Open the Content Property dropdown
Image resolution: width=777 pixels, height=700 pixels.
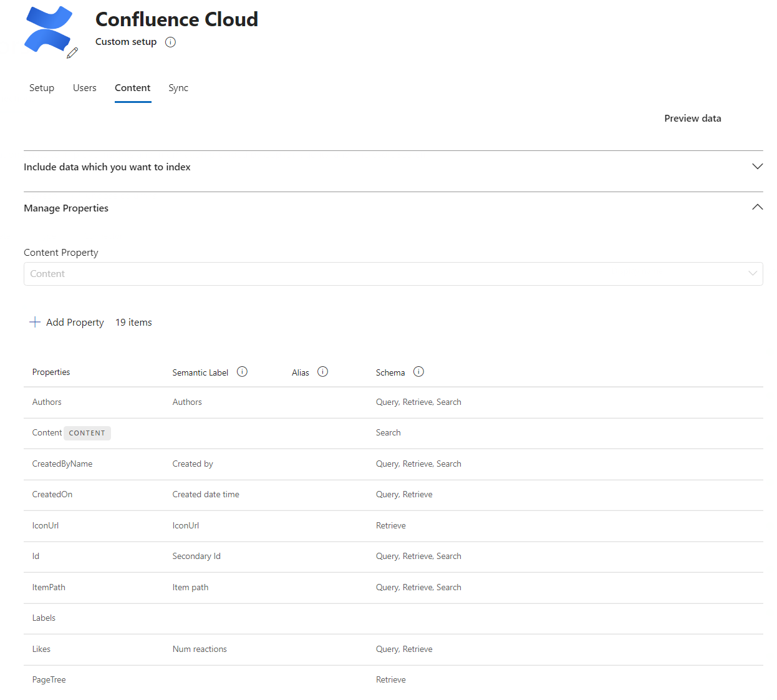(393, 274)
